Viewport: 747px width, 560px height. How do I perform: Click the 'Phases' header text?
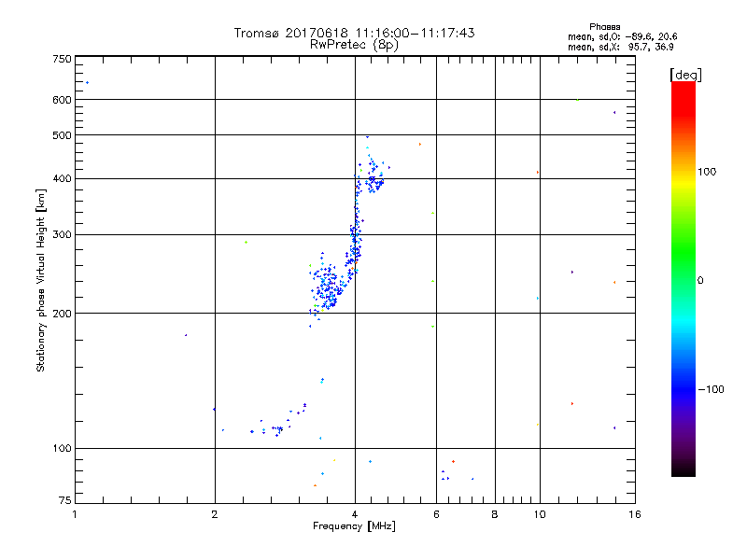604,27
